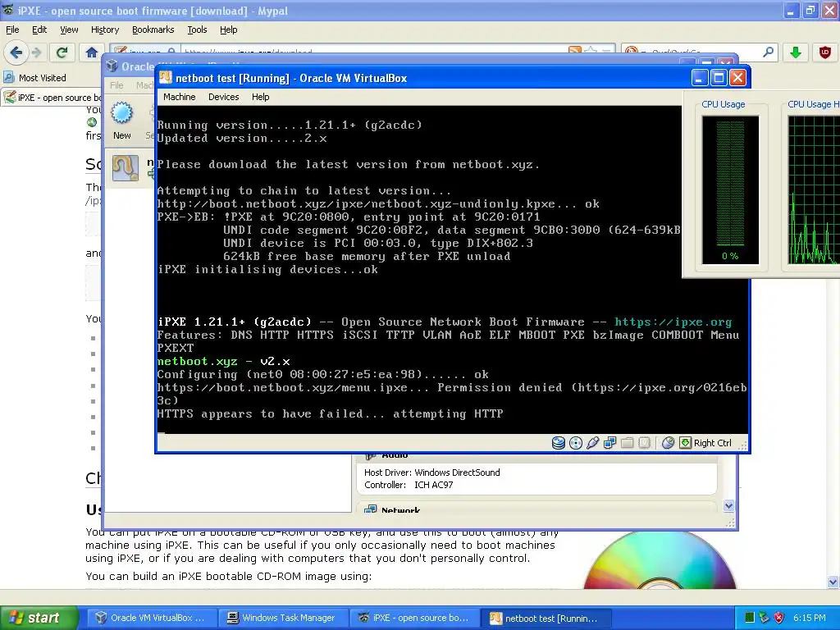Open Machine menu in netboot test window
Image resolution: width=840 pixels, height=630 pixels.
tap(180, 97)
